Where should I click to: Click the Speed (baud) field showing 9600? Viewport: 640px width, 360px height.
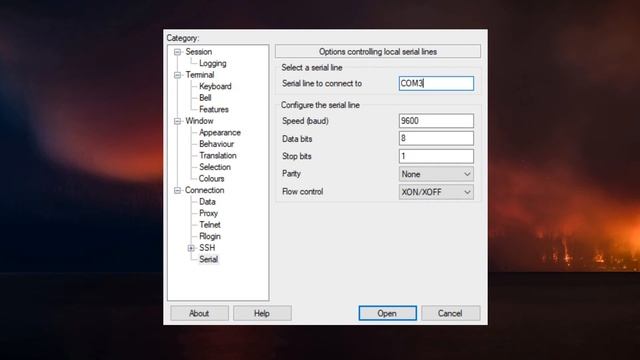(x=436, y=121)
